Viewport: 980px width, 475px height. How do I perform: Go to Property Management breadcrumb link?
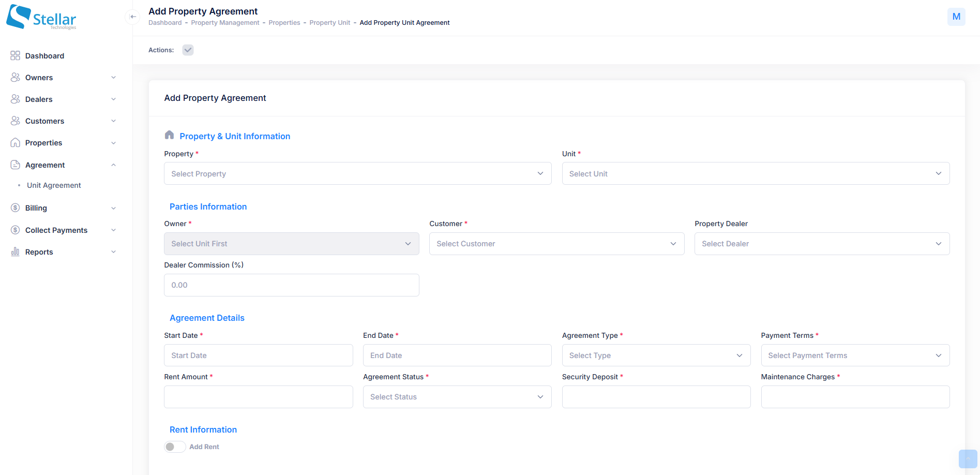click(225, 23)
